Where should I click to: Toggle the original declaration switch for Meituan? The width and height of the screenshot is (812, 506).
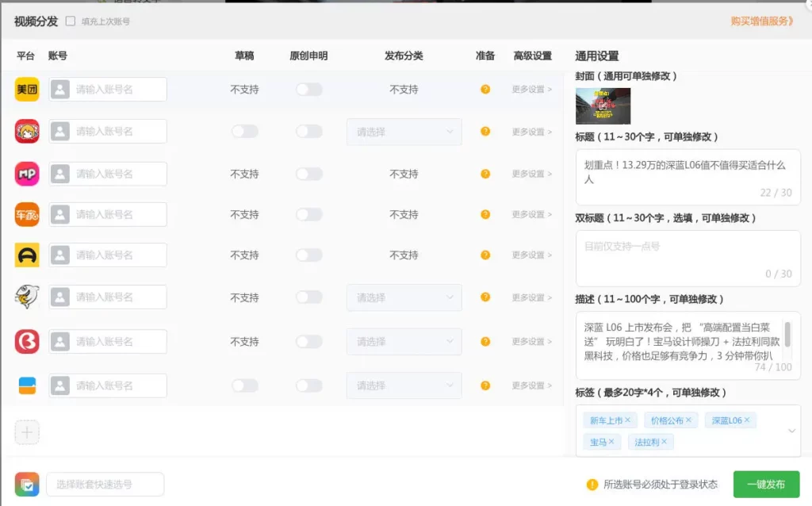(x=309, y=90)
